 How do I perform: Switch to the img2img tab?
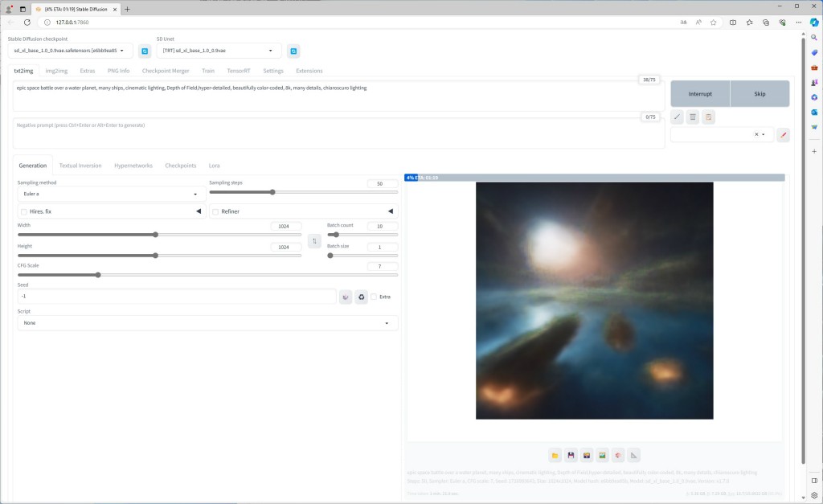click(56, 71)
